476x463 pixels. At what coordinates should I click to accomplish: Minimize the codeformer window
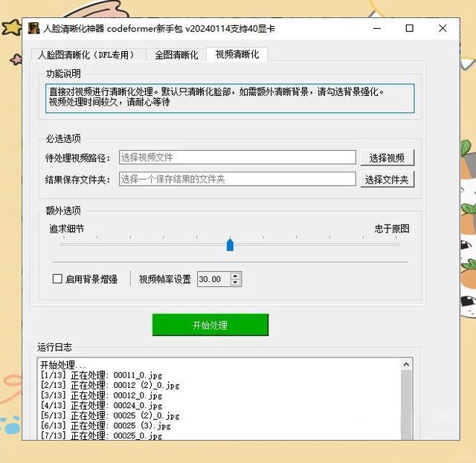coord(377,28)
